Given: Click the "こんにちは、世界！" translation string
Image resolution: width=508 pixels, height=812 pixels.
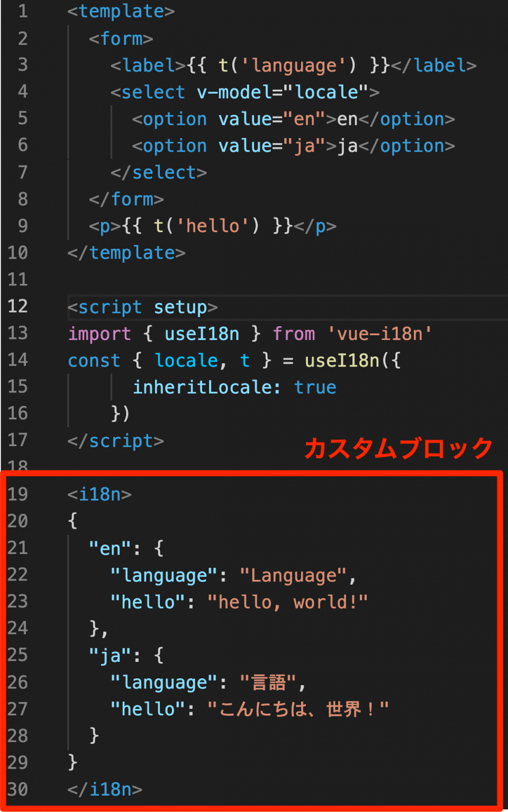Looking at the screenshot, I should [x=299, y=708].
